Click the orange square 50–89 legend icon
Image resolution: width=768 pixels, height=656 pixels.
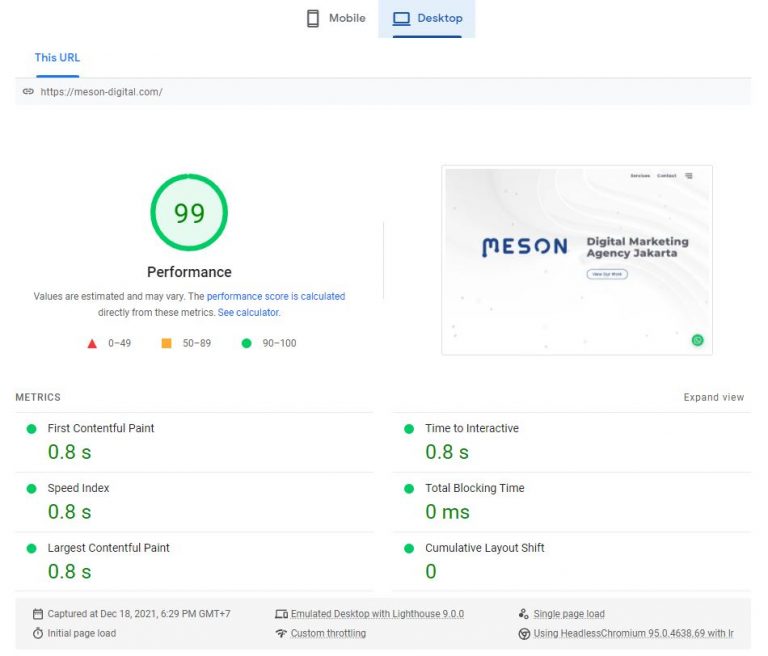click(167, 343)
